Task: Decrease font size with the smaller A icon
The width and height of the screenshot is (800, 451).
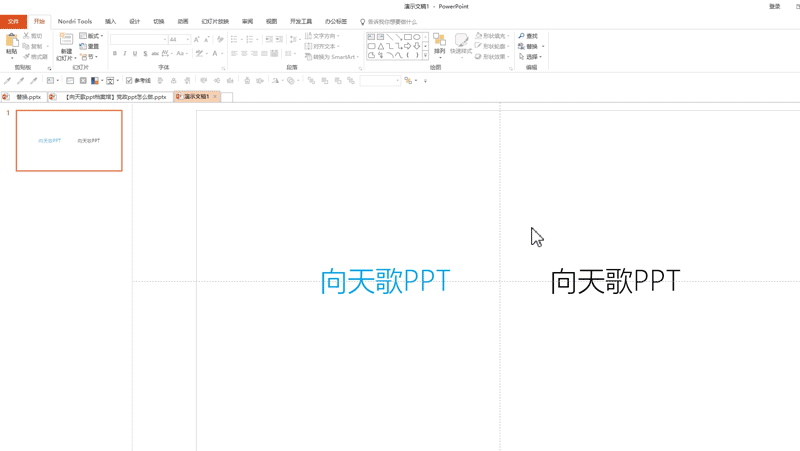Action: click(207, 39)
